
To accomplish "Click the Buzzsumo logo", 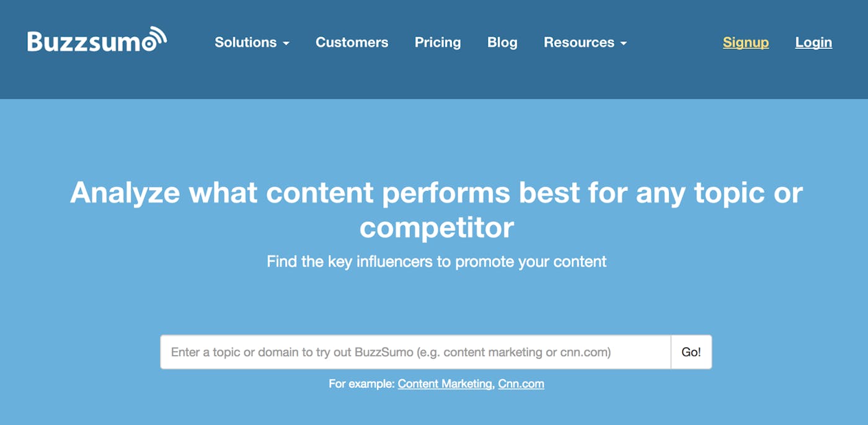I will pos(96,38).
